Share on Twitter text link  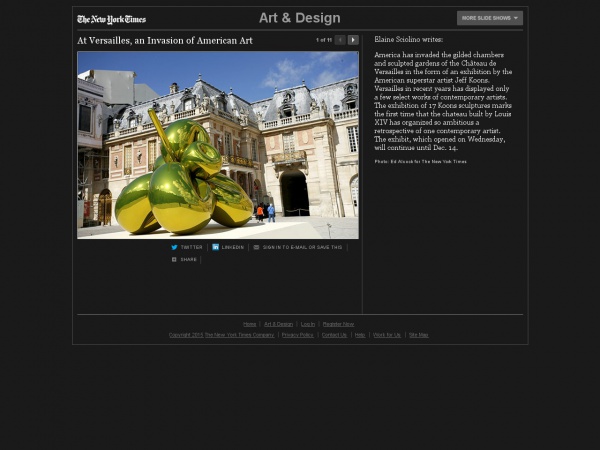tap(191, 247)
